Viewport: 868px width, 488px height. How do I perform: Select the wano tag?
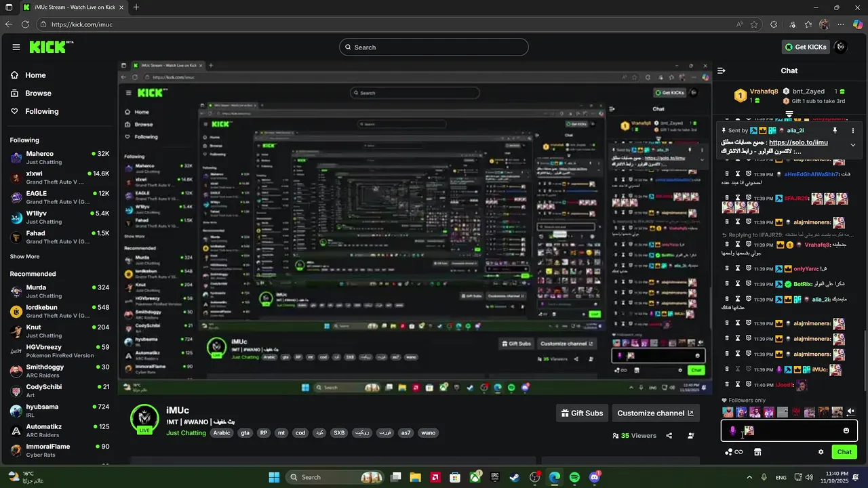coord(428,433)
